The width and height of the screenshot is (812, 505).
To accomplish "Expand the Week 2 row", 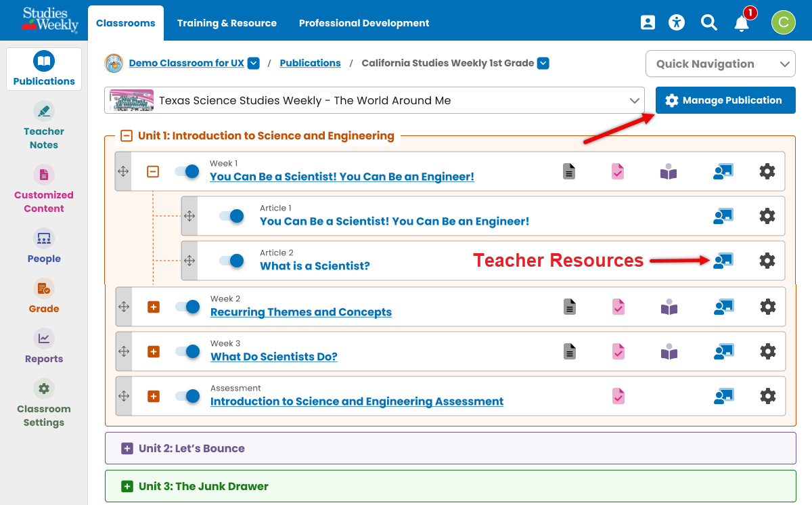I will click(154, 307).
